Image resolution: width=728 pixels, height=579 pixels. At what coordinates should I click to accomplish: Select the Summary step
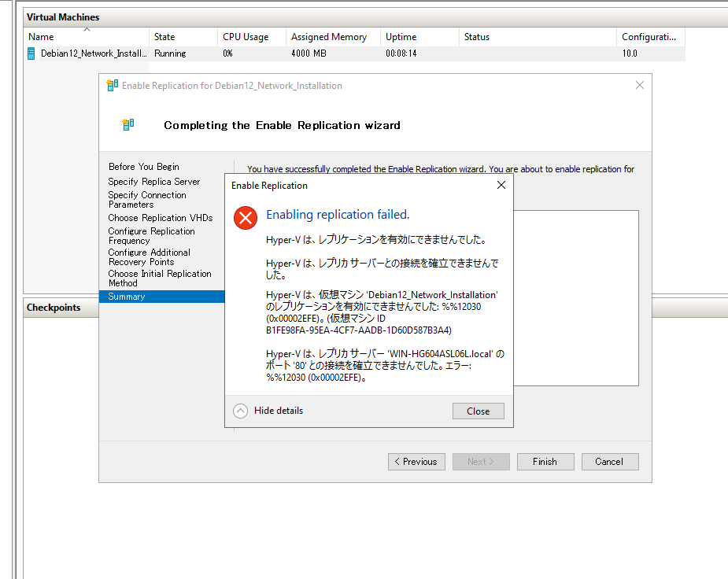pos(161,297)
